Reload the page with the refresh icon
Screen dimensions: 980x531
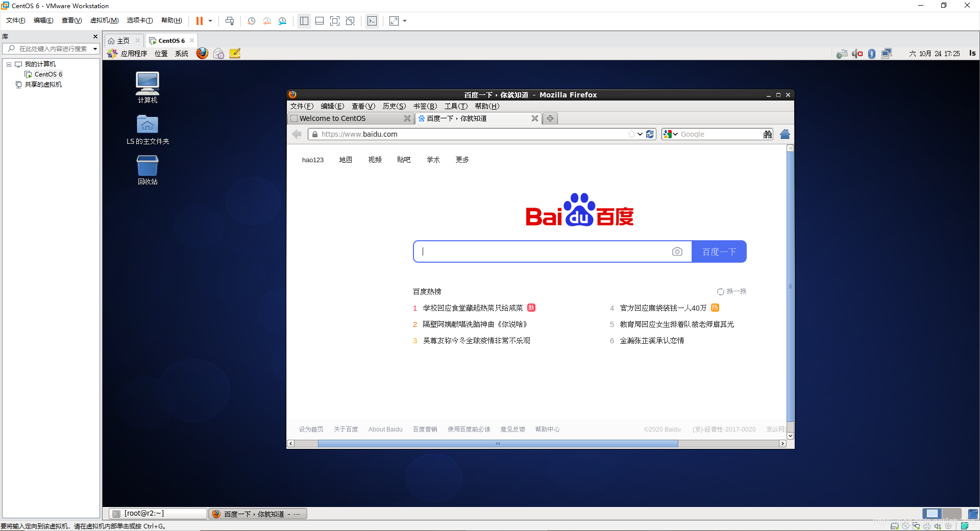(x=650, y=134)
